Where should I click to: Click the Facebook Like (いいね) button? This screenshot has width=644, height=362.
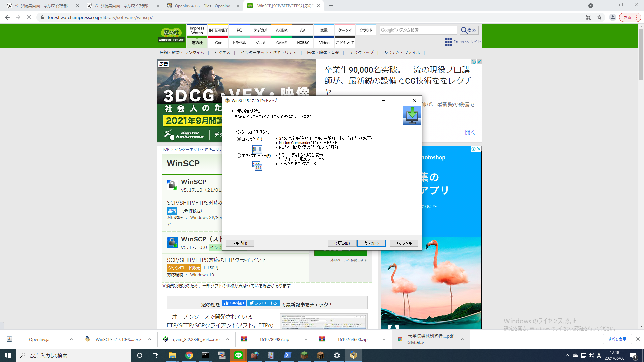(x=234, y=303)
